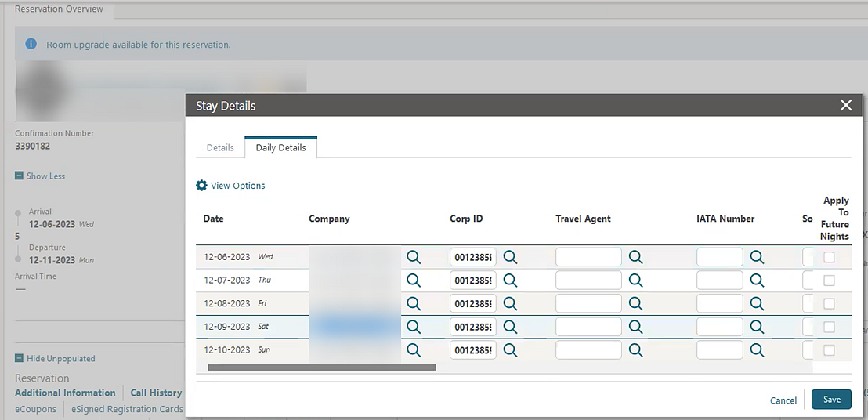The height and width of the screenshot is (420, 868).
Task: Switch to the Details tab
Action: coord(220,148)
